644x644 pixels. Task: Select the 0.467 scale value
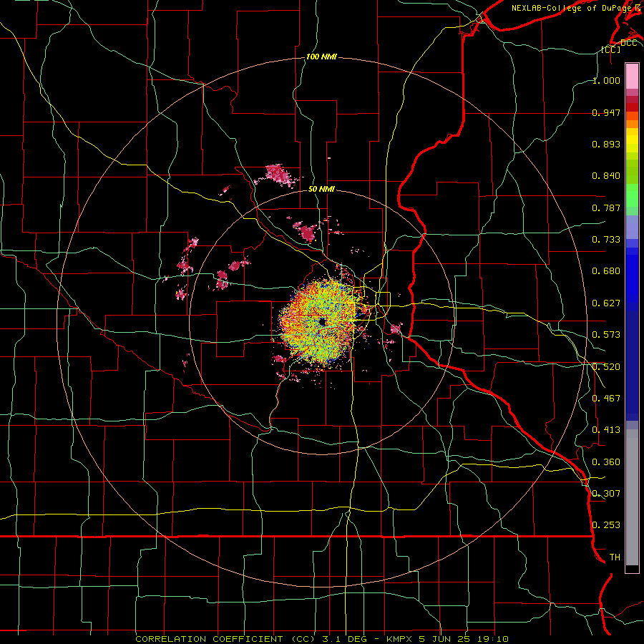pyautogui.click(x=606, y=399)
